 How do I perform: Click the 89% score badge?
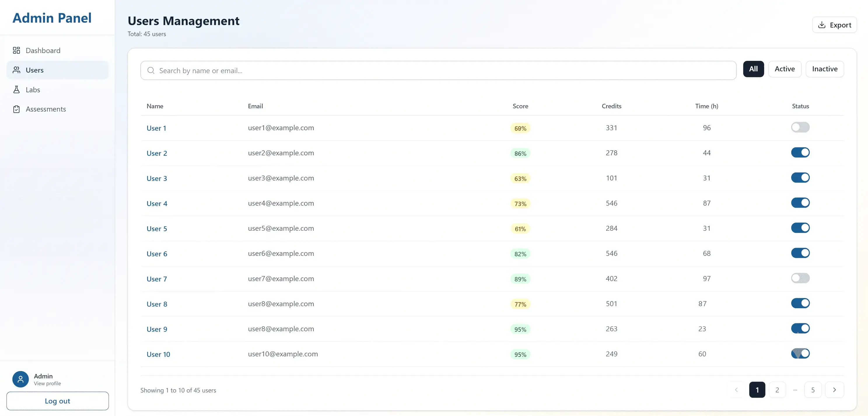pos(520,279)
